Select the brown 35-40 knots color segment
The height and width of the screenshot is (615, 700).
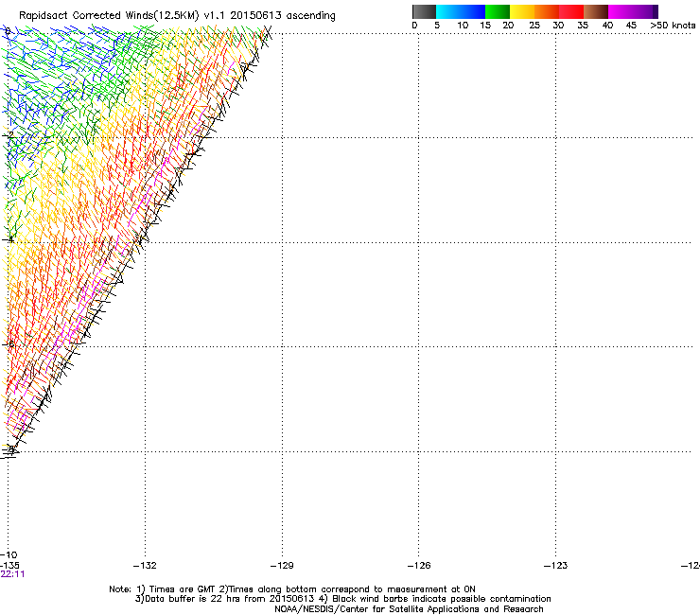click(x=596, y=11)
